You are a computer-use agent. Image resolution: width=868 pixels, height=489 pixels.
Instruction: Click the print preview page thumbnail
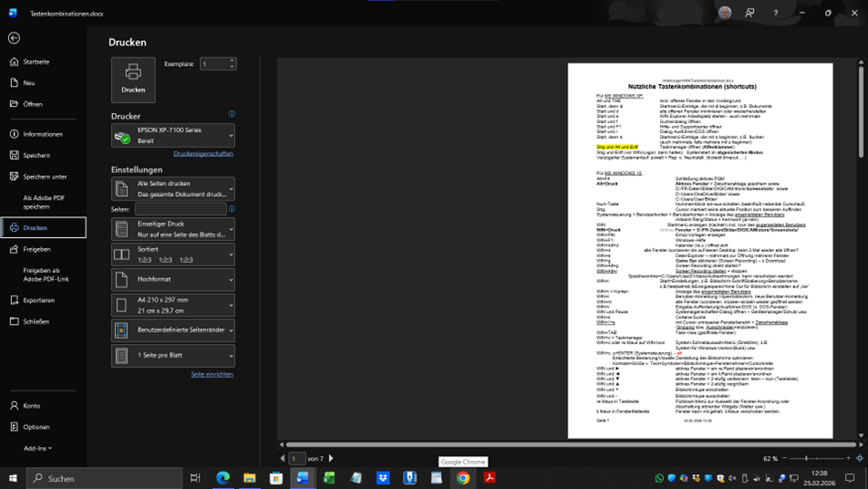point(700,250)
